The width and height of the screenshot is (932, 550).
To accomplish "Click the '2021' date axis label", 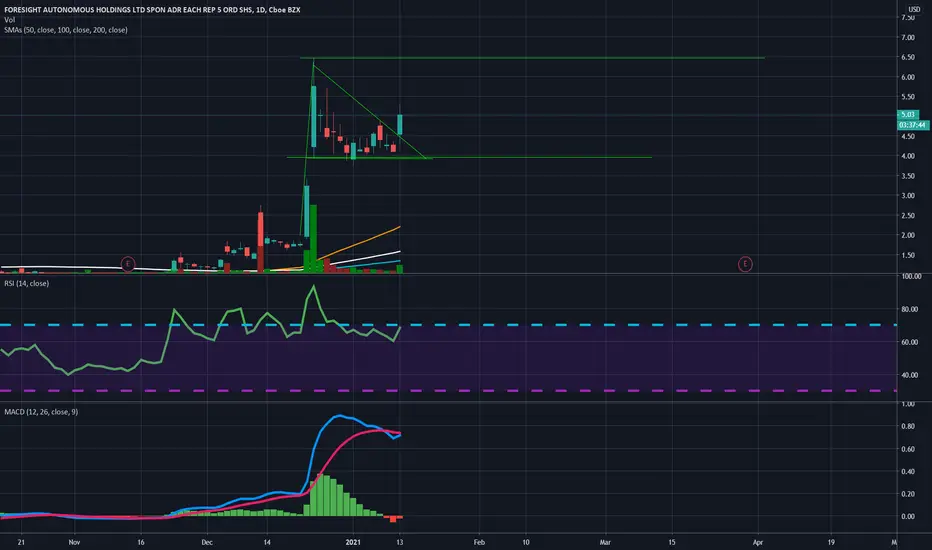I will (353, 542).
